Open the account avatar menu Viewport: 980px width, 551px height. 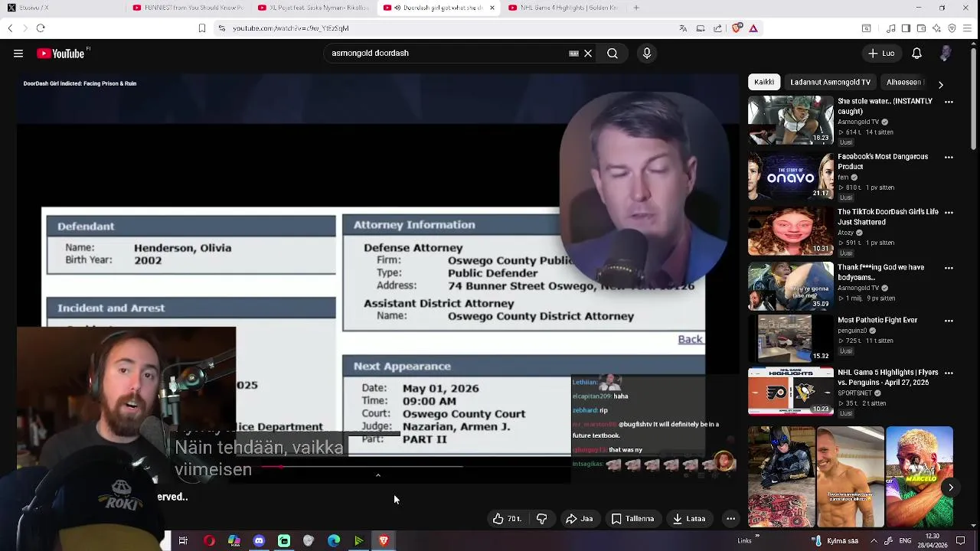(x=946, y=54)
